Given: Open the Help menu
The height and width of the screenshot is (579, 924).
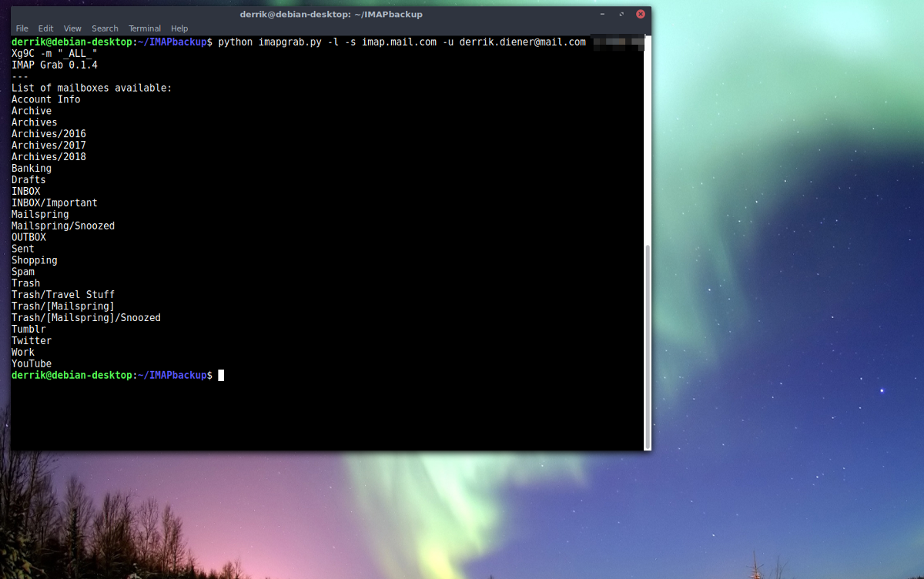Looking at the screenshot, I should (x=179, y=28).
